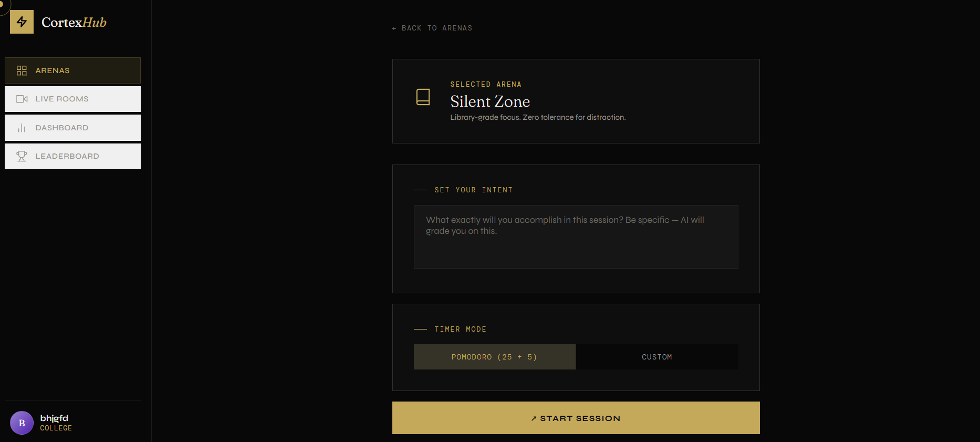This screenshot has width=980, height=442.
Task: Click the Set Your Intent heading
Action: (473, 190)
